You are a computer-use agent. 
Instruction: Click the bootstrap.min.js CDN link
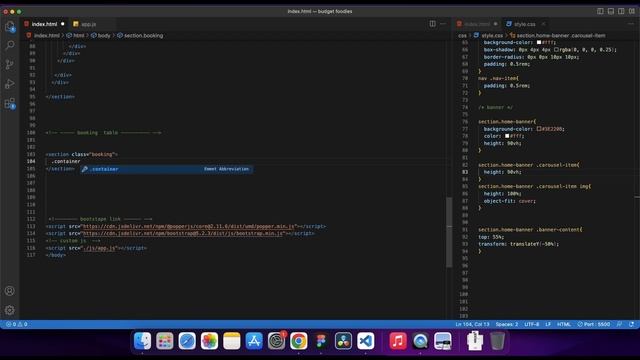click(x=183, y=233)
